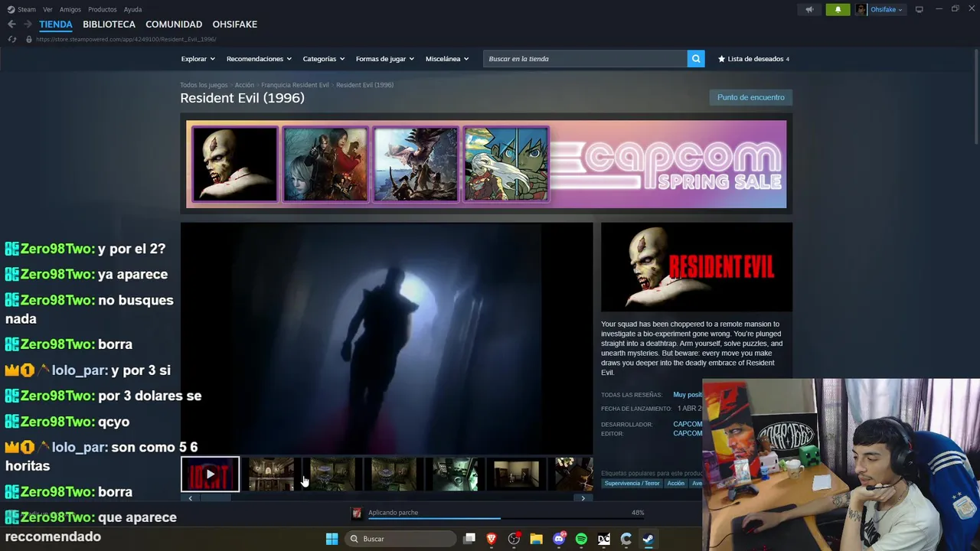
Task: Follow the Franquicia Resident Evil breadcrumb
Action: coord(295,85)
